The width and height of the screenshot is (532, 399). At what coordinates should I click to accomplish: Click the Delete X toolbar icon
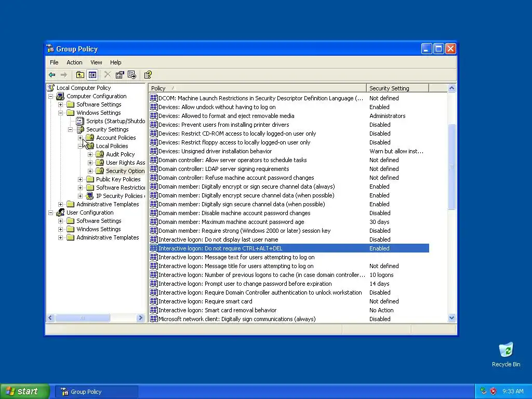coord(108,75)
